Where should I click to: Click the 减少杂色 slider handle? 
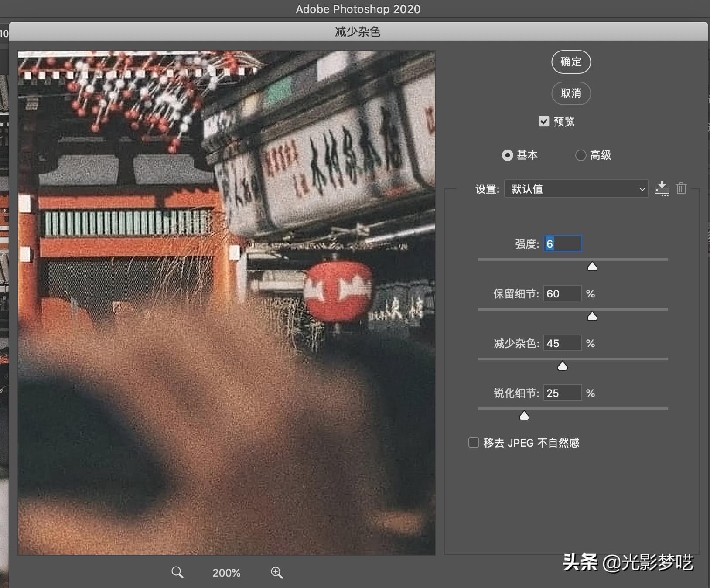[563, 366]
